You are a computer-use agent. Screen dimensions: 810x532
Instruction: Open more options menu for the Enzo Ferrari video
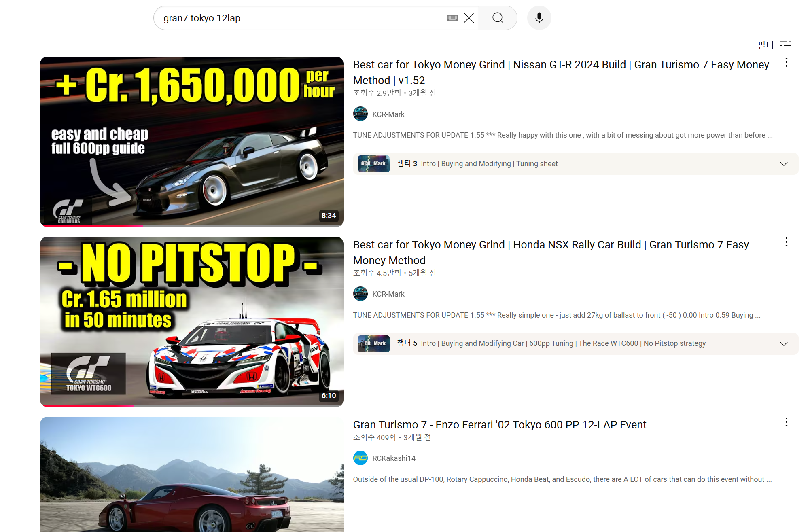(x=786, y=422)
